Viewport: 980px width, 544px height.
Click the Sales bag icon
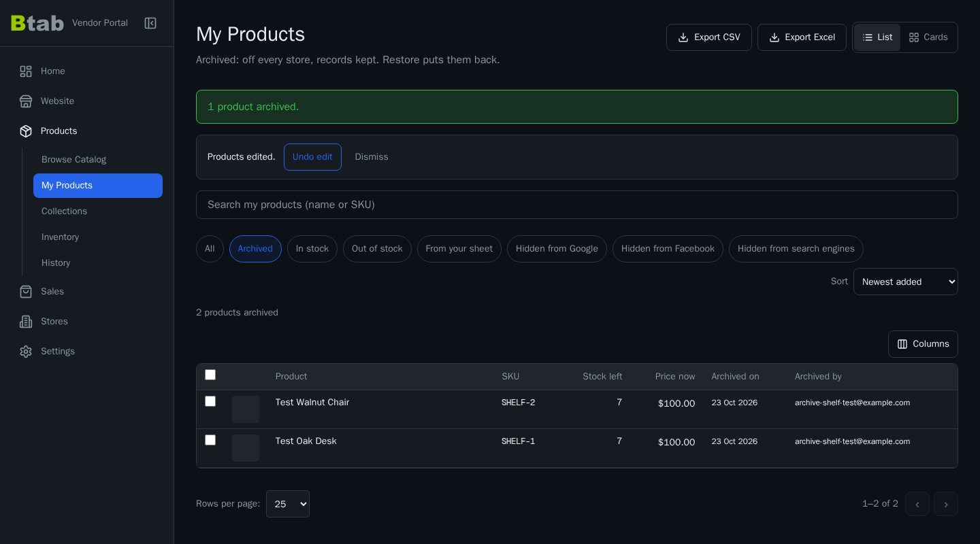[26, 292]
